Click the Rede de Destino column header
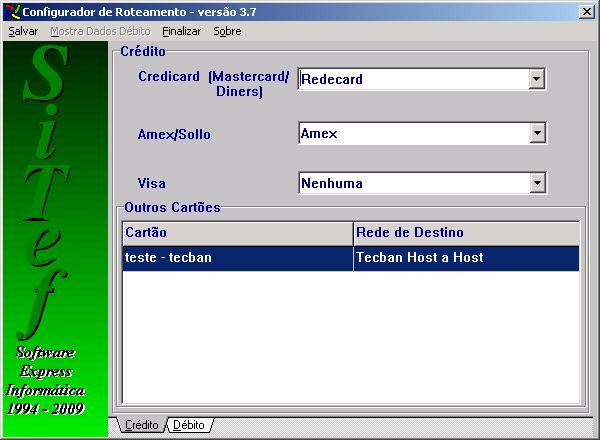600x440 pixels. tap(465, 232)
